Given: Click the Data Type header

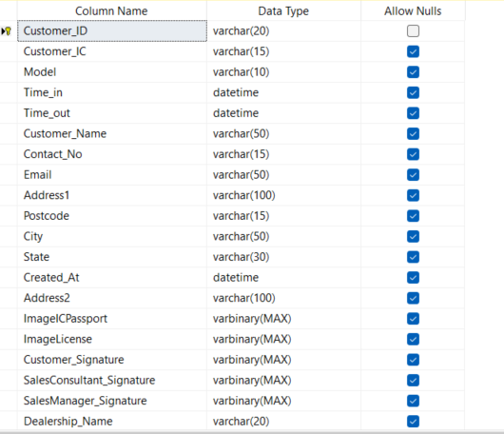Looking at the screenshot, I should [x=283, y=11].
